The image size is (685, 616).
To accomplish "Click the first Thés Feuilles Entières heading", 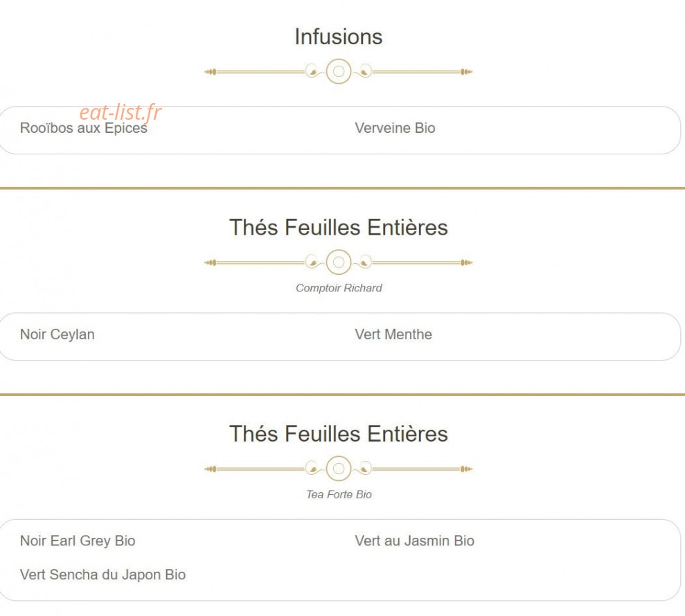I will 339,228.
